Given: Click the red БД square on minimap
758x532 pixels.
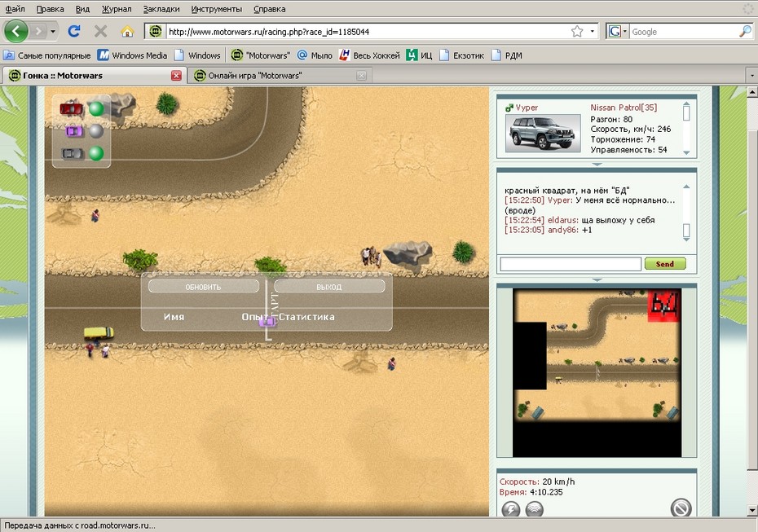Looking at the screenshot, I should click(664, 305).
